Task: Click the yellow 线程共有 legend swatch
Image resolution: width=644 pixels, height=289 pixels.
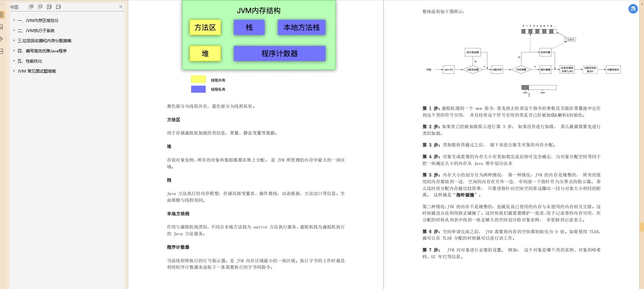Action: (198, 79)
